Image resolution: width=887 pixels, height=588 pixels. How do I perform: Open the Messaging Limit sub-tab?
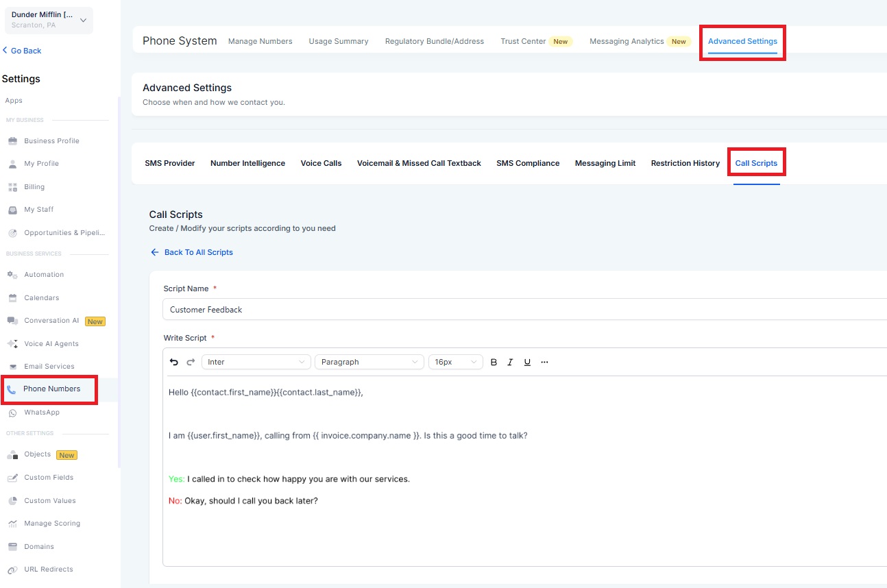pyautogui.click(x=605, y=163)
